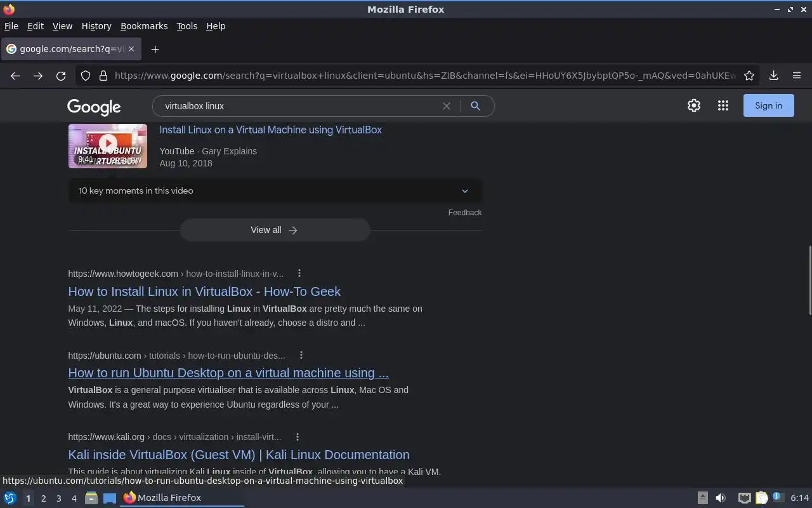Click the Feedback link under videos
Screen dimensions: 812x508
[465, 213]
